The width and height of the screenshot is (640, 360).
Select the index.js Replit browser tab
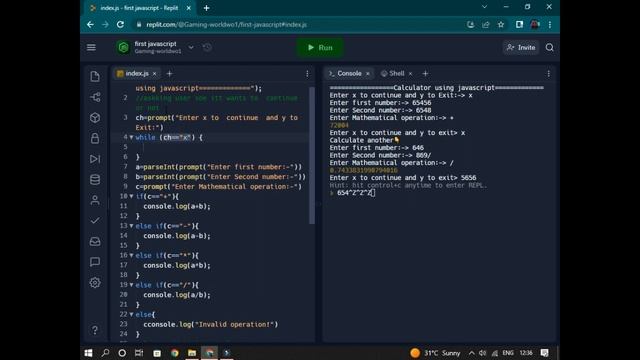pos(139,8)
